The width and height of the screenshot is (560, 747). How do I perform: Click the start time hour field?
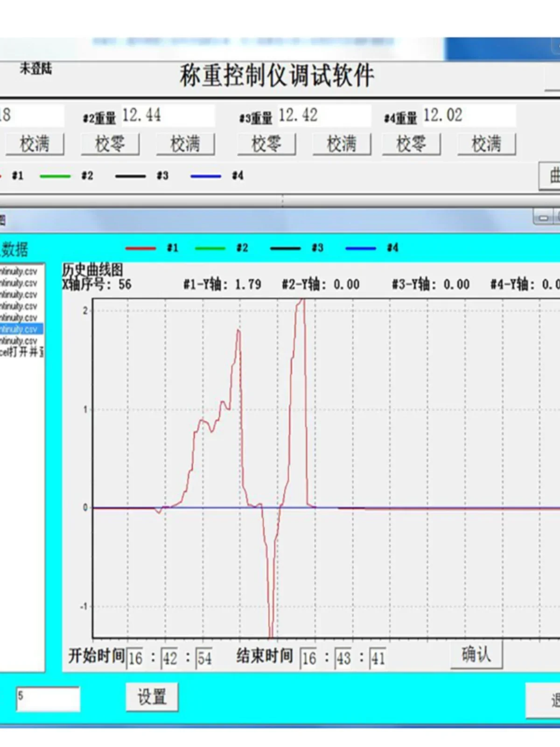[x=135, y=658]
